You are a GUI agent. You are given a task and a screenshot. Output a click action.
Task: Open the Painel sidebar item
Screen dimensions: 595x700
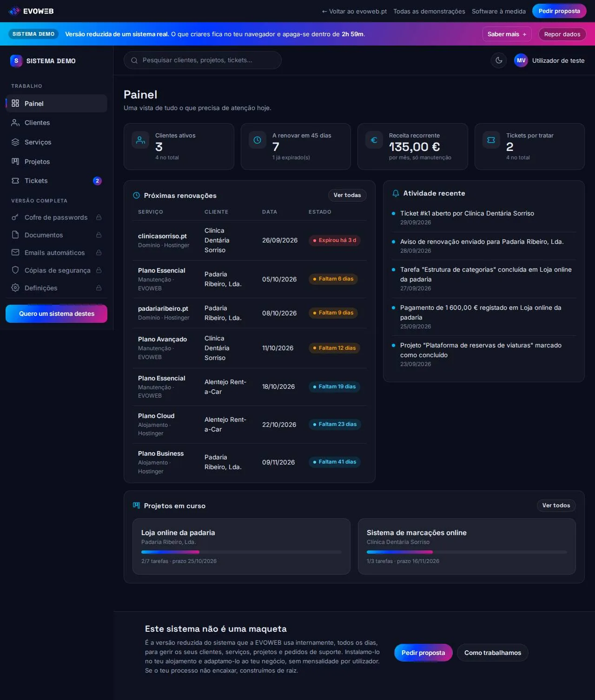(x=56, y=104)
